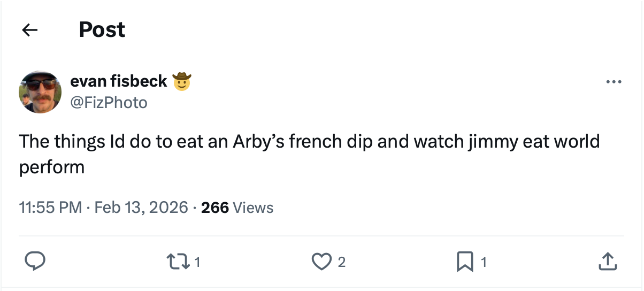The image size is (644, 291).
Task: Click the repost count number 1
Action: pyautogui.click(x=197, y=262)
